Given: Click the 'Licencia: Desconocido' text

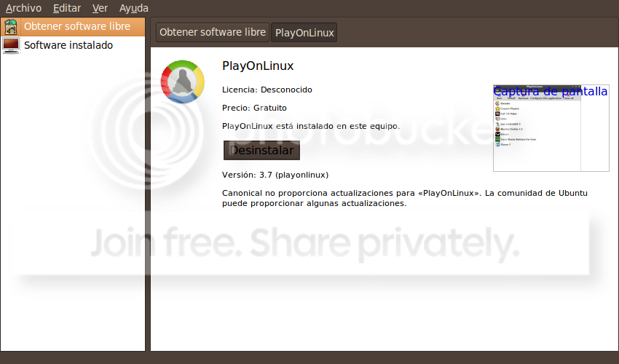Looking at the screenshot, I should (267, 90).
